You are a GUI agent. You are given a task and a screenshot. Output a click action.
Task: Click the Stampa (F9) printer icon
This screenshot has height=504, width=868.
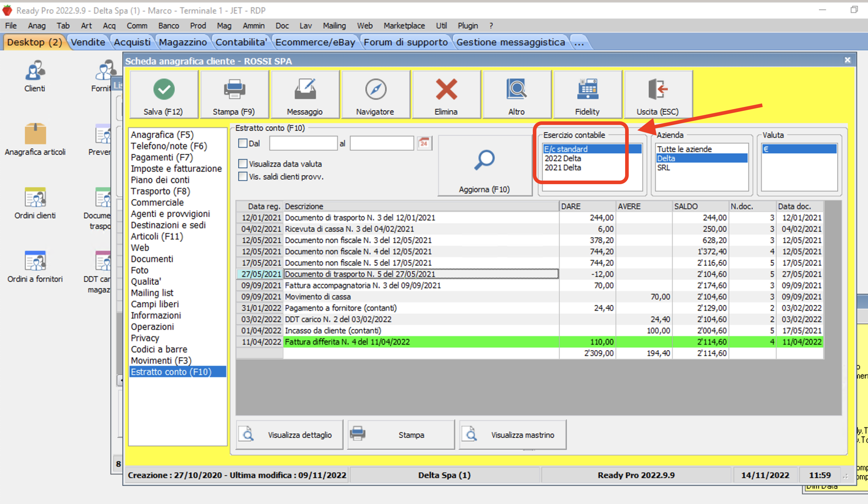click(234, 89)
